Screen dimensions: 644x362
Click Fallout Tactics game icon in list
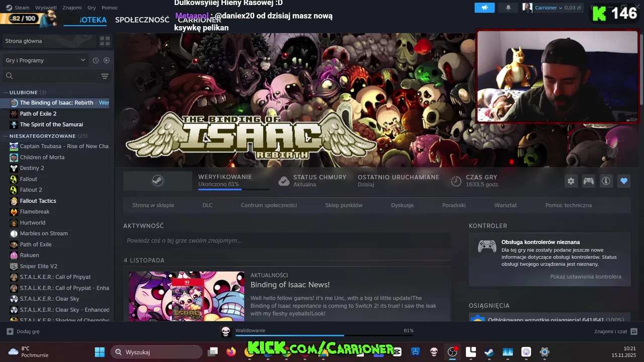14,201
